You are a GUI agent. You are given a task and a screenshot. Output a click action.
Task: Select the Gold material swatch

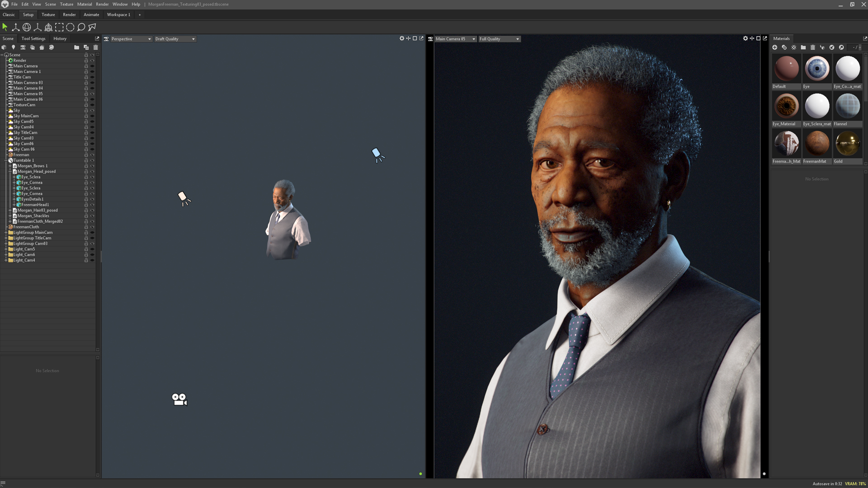coord(847,144)
